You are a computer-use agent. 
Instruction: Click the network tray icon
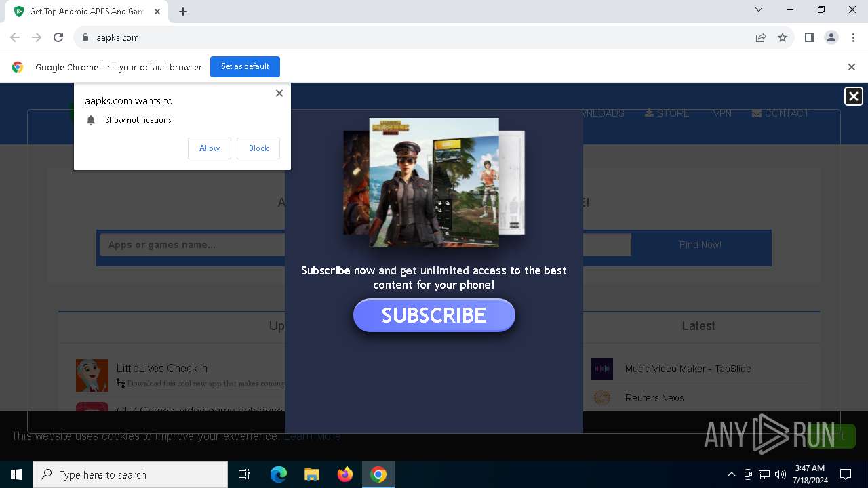[764, 474]
